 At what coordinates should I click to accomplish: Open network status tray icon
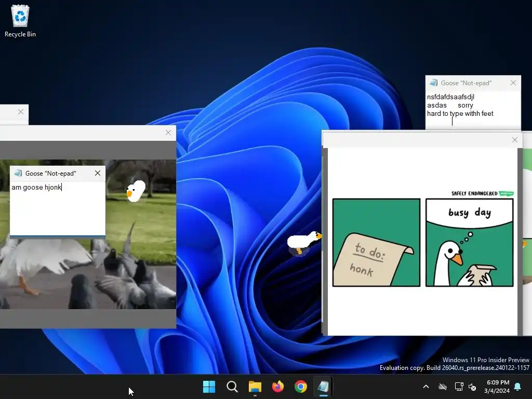(459, 387)
